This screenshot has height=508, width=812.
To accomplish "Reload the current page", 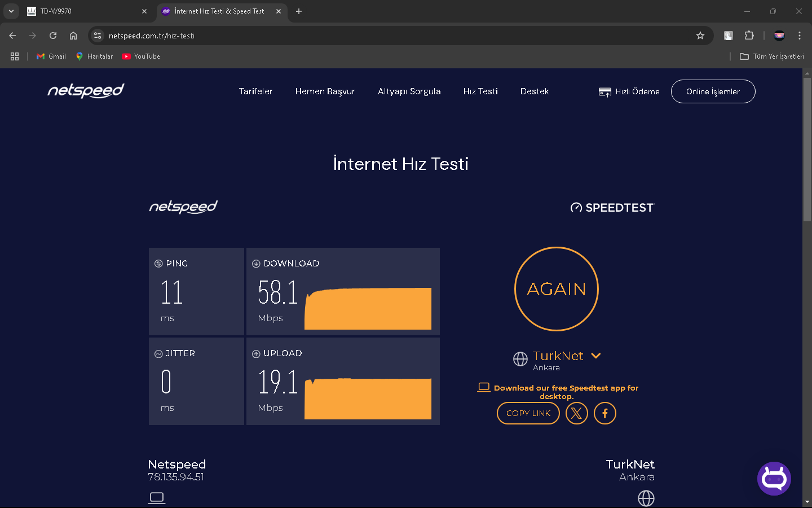I will coord(53,36).
